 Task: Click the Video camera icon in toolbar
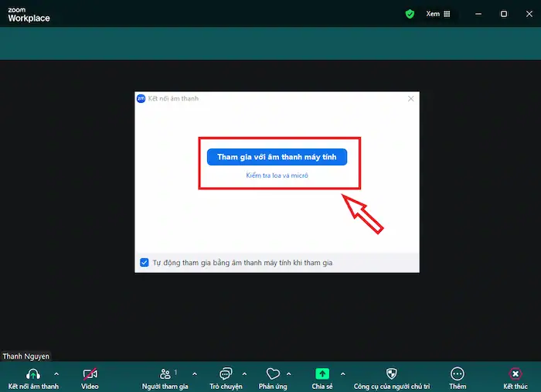coord(90,373)
